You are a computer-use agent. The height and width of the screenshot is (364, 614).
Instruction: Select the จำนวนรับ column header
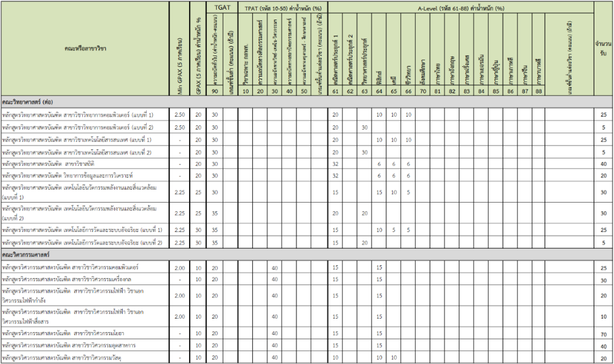tap(603, 48)
